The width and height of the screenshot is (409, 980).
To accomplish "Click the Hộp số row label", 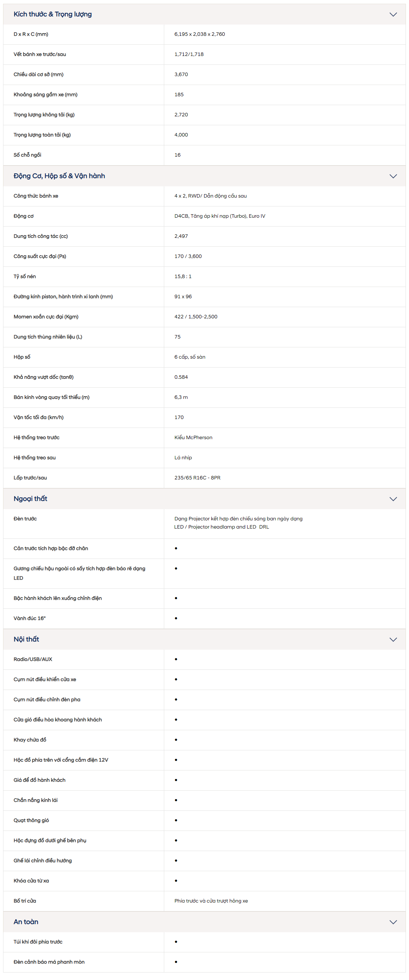I will pos(22,357).
